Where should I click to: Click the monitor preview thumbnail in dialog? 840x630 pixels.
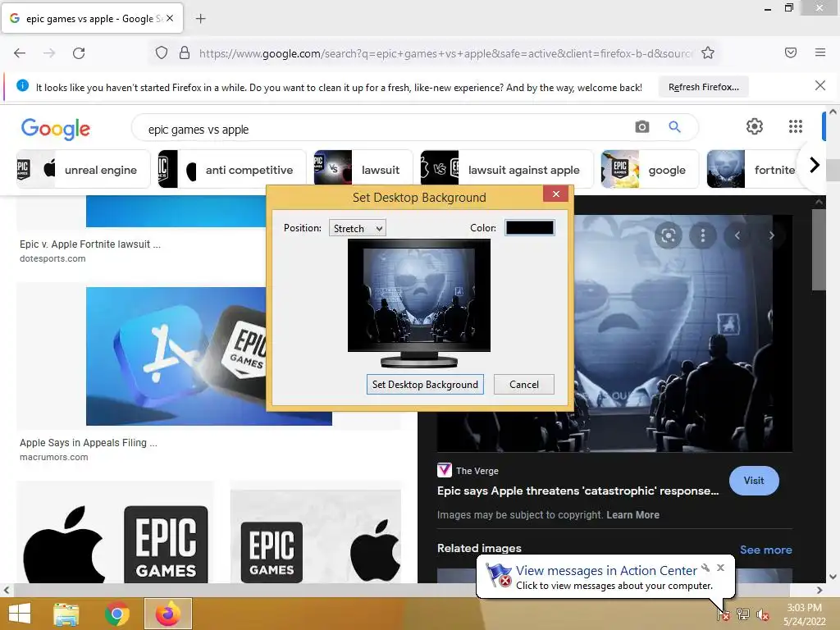pos(419,303)
